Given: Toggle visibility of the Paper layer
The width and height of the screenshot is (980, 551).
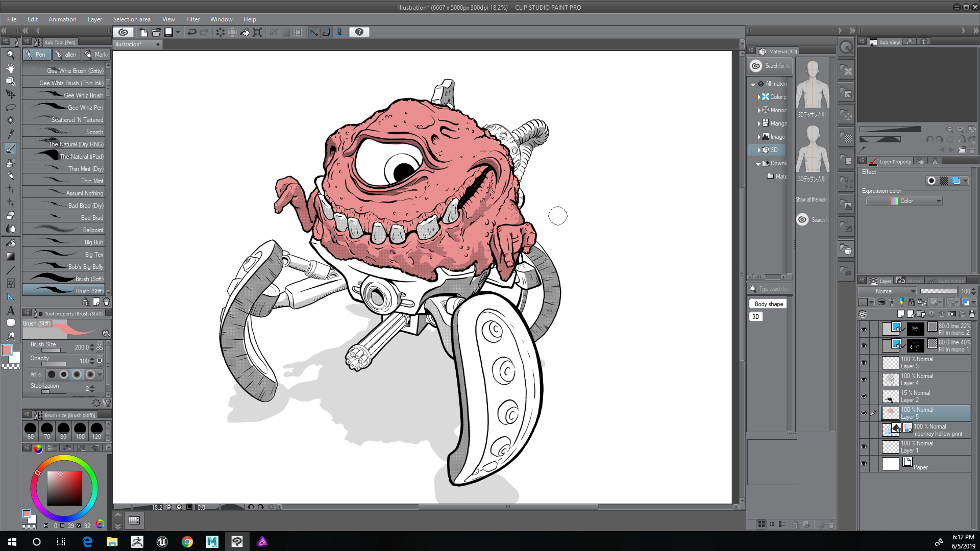Looking at the screenshot, I should tap(864, 464).
